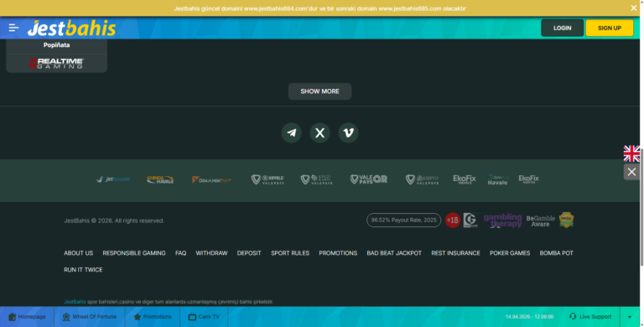Click the JestBahis link in the description text
Image resolution: width=644 pixels, height=327 pixels.
point(75,302)
